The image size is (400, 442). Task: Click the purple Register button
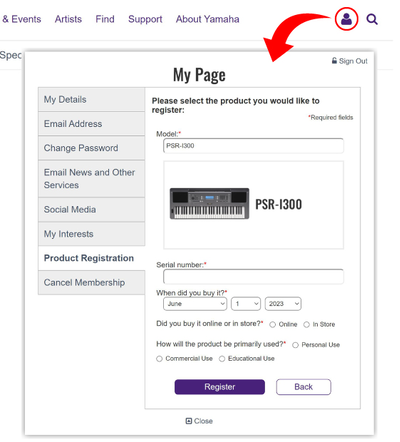click(x=220, y=387)
